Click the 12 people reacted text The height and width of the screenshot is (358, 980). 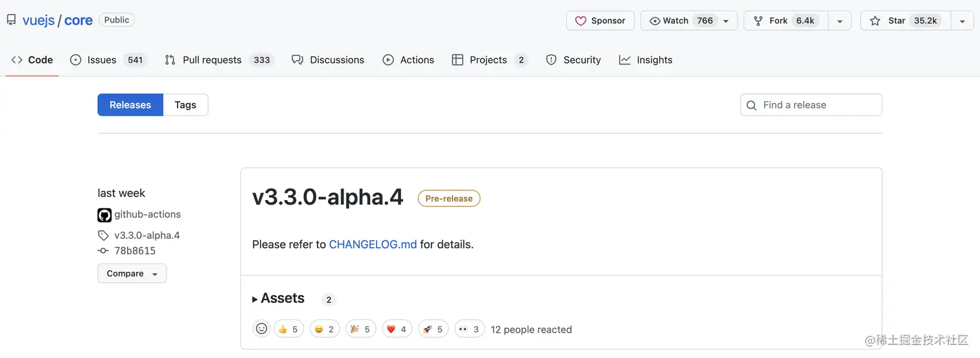[531, 330]
